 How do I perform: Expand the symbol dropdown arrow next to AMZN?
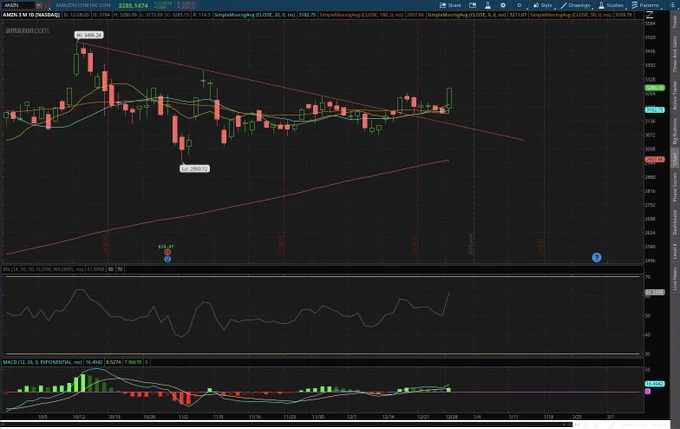tap(39, 5)
